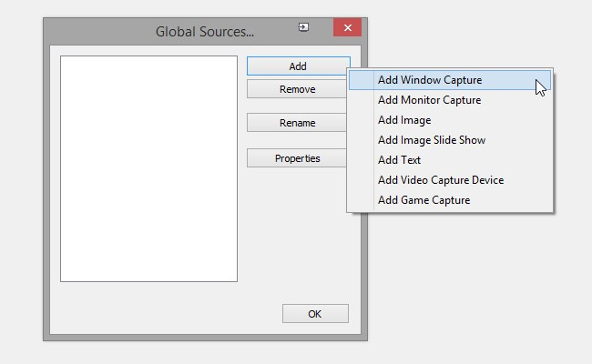Choose Add Video Capture Device

pyautogui.click(x=450, y=180)
